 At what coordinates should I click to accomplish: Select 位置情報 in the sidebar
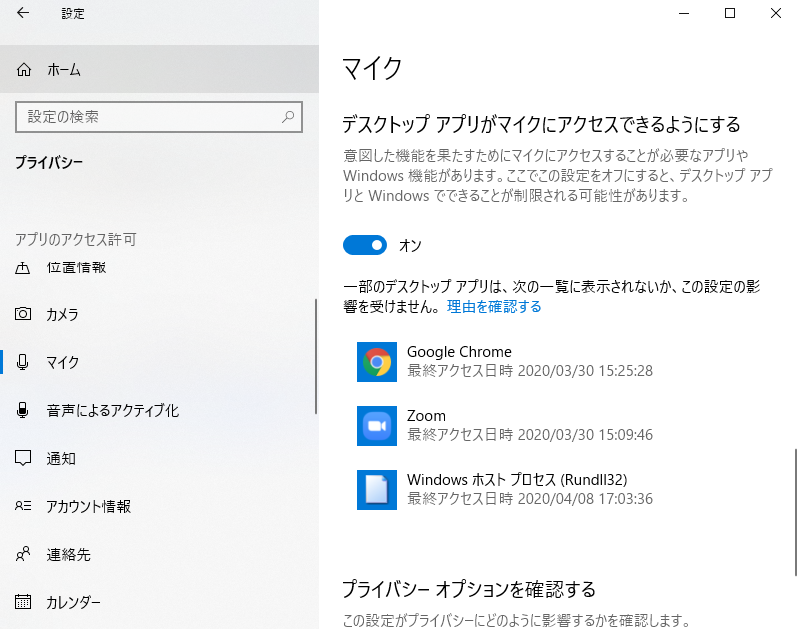(x=158, y=268)
